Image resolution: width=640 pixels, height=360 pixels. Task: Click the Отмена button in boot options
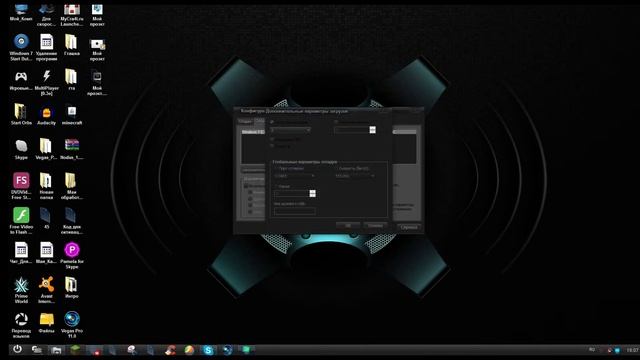click(375, 225)
